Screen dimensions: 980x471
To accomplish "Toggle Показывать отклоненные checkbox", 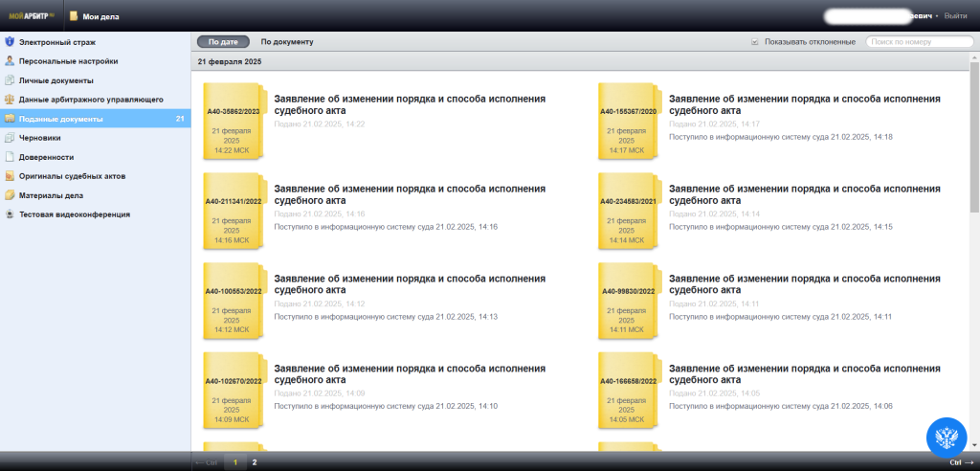I will pyautogui.click(x=755, y=42).
